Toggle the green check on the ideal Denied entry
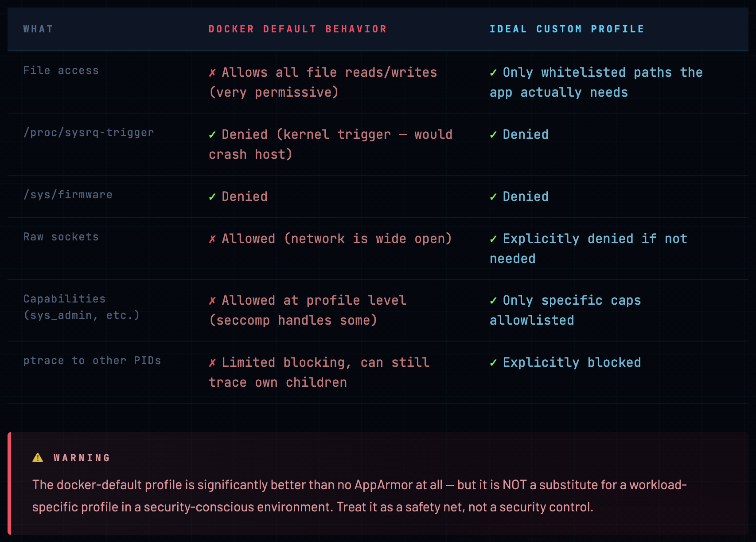This screenshot has width=756, height=542. click(x=493, y=196)
